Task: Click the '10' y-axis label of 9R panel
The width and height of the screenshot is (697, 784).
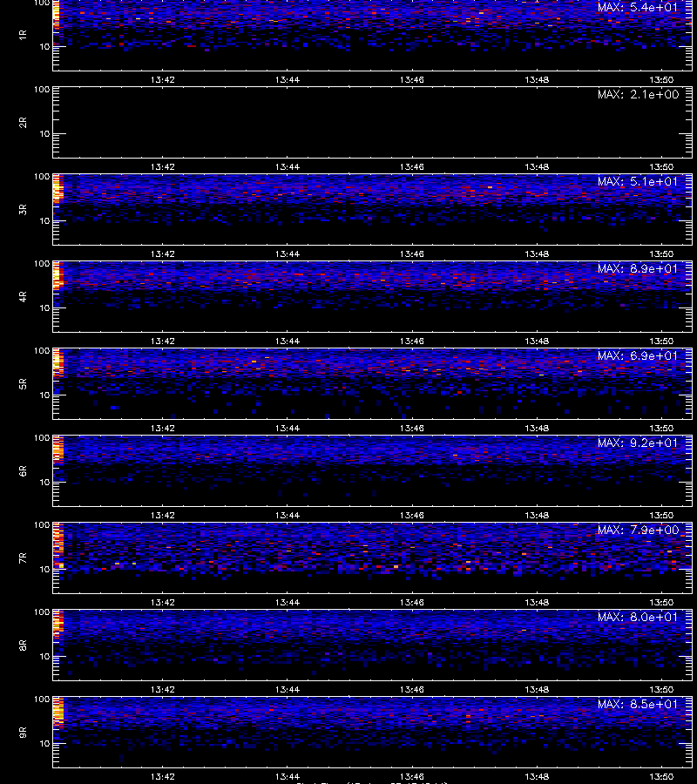Action: tap(44, 744)
